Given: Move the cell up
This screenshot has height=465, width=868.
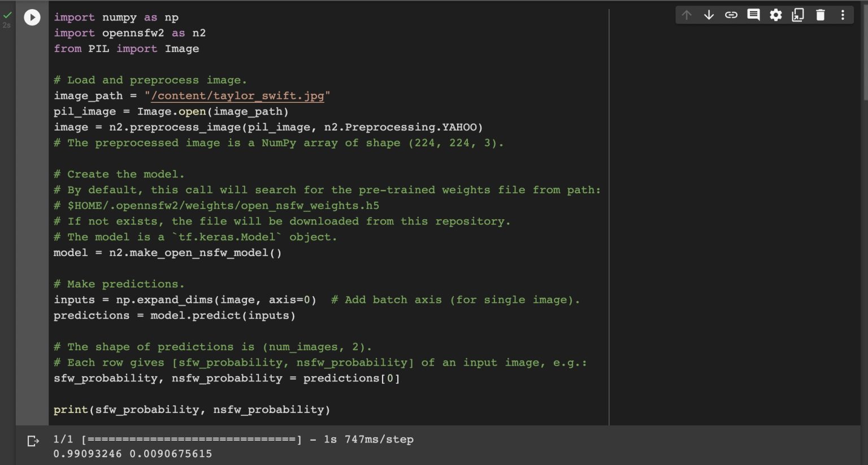Looking at the screenshot, I should tap(687, 15).
